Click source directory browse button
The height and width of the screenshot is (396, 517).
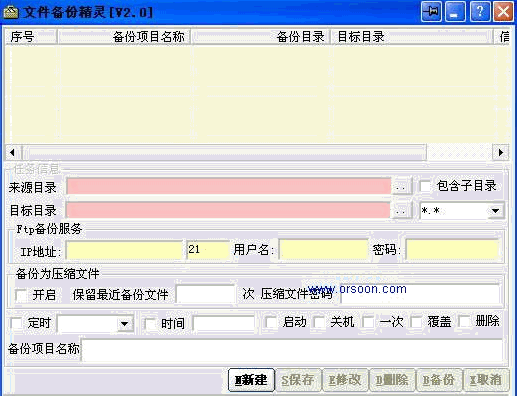coord(401,186)
